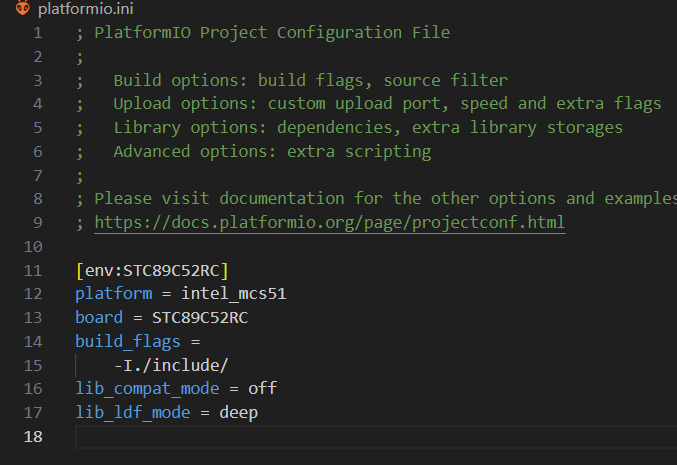The width and height of the screenshot is (677, 465).
Task: Click the build_flags key on line 14
Action: [128, 342]
